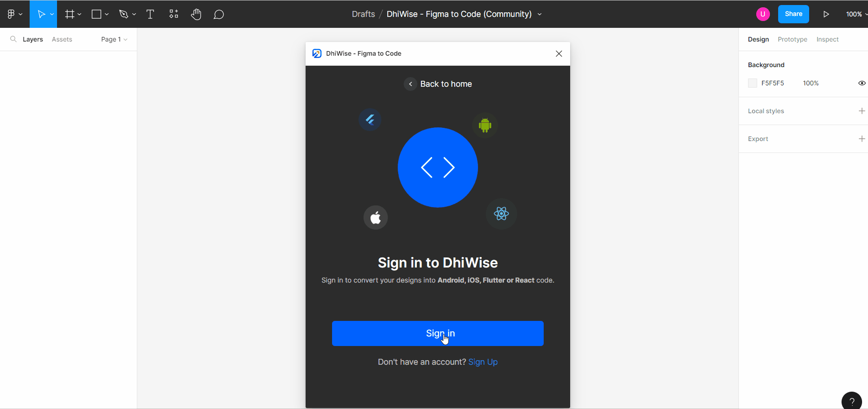The height and width of the screenshot is (409, 868).
Task: Expand the Move tool dropdown chevron
Action: click(x=52, y=15)
